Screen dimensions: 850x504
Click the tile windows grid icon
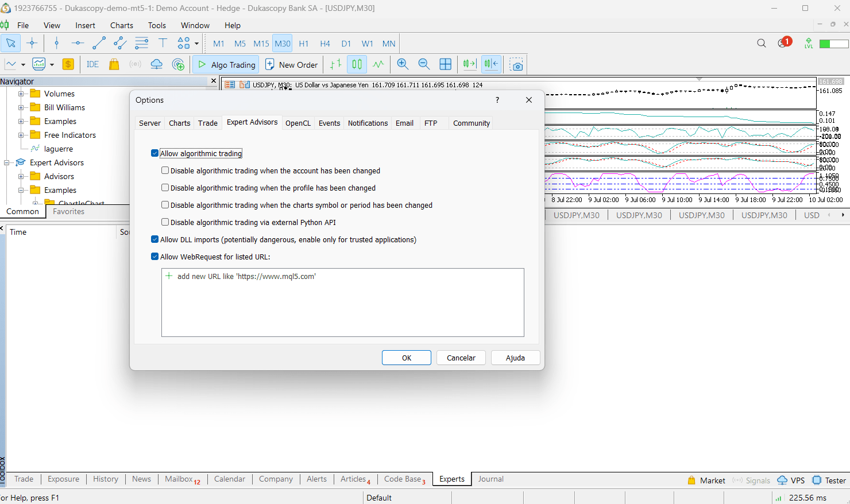pos(445,64)
